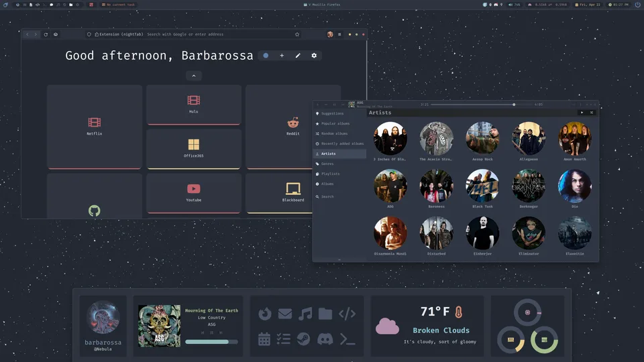Click the Firefox back arrow
The width and height of the screenshot is (644, 362).
[28, 34]
